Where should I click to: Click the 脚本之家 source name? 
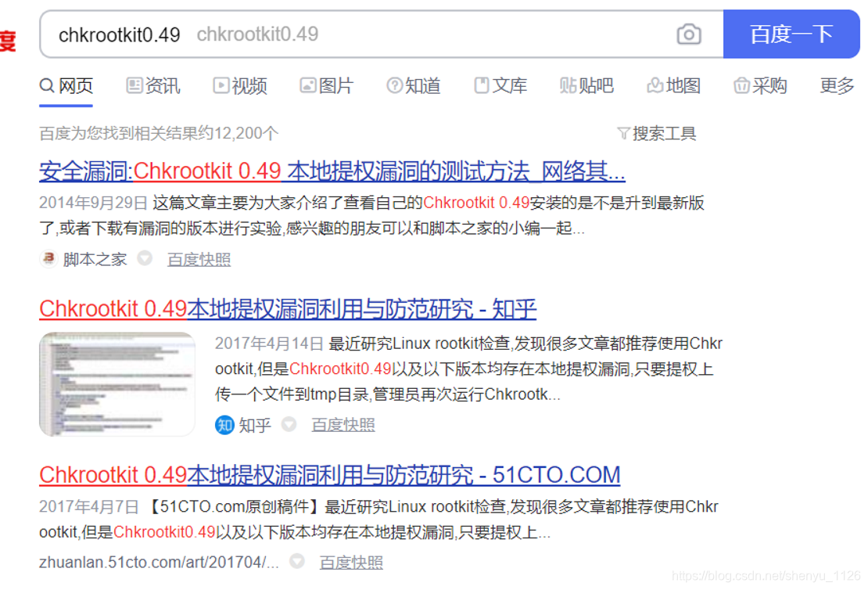pos(95,259)
